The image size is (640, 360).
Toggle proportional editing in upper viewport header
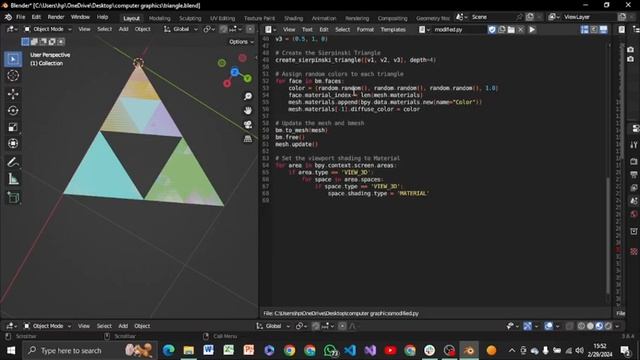click(250, 29)
